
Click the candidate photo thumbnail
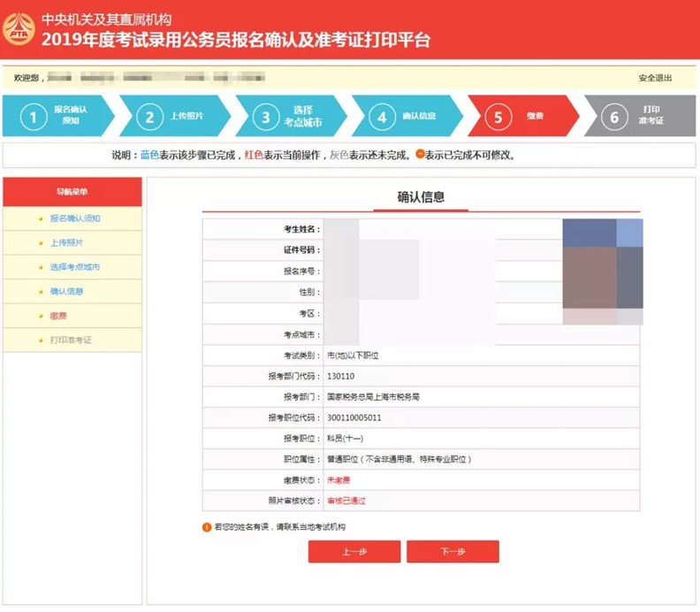tap(603, 272)
